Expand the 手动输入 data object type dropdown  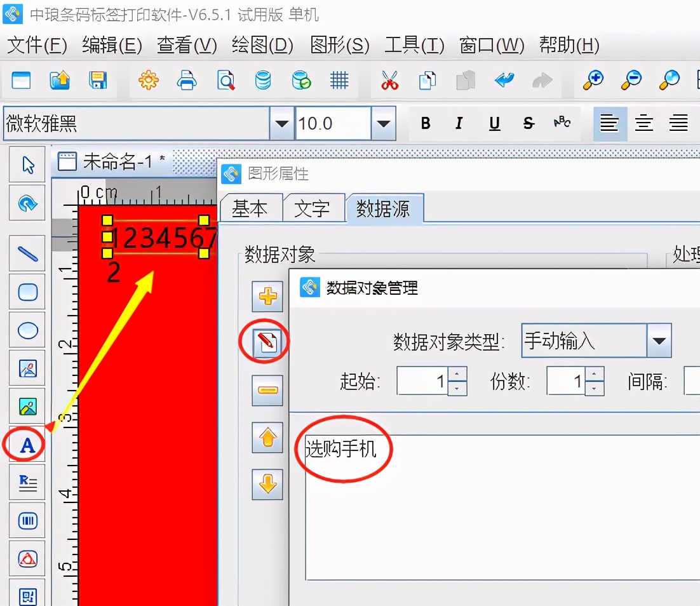661,341
